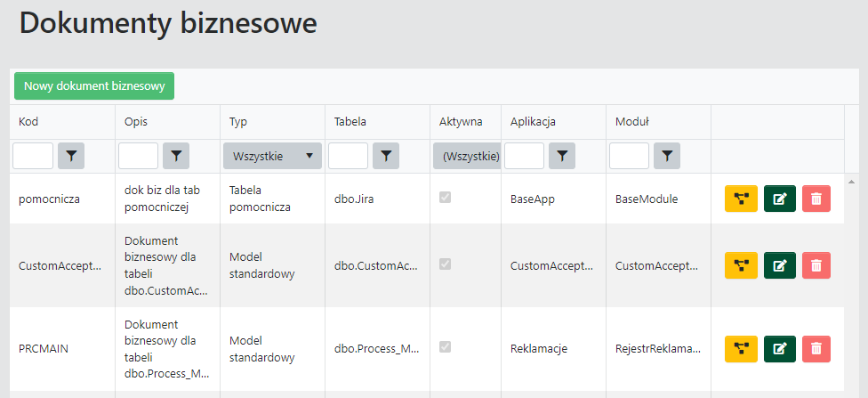Open the Aktywna (Wszystkie) filter dropdown
The image size is (868, 398).
click(x=466, y=156)
